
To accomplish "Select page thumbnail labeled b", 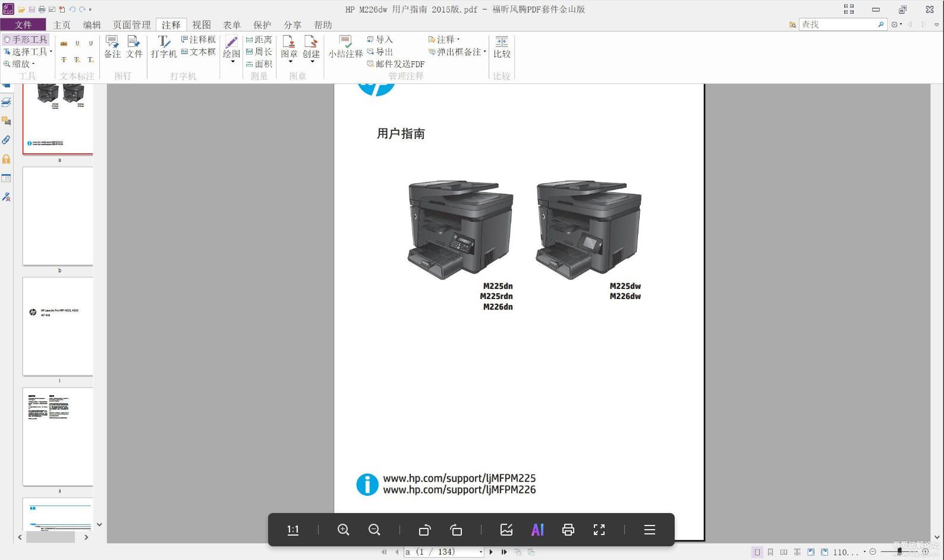I will (58, 216).
